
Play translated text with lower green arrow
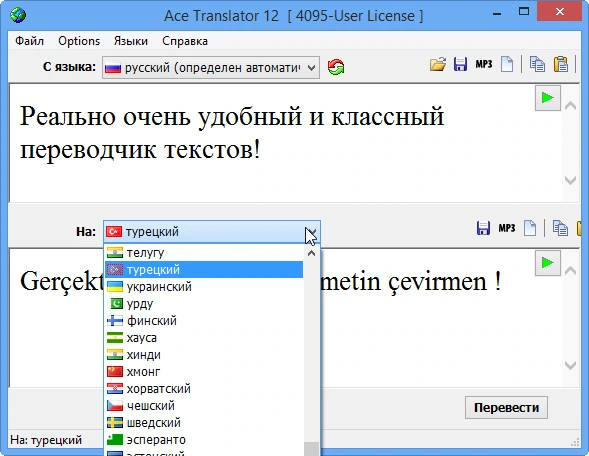coord(548,263)
